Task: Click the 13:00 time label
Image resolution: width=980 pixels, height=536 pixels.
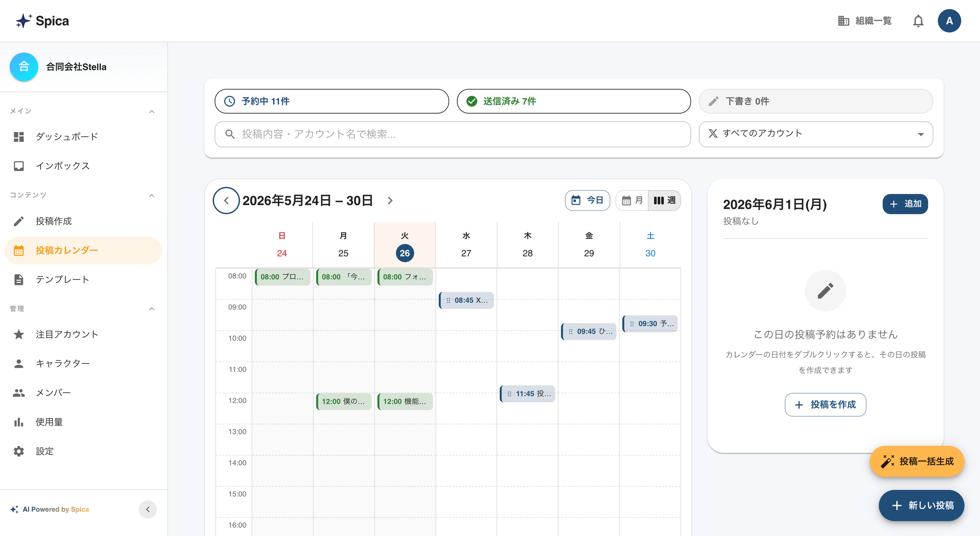Action: (x=237, y=432)
